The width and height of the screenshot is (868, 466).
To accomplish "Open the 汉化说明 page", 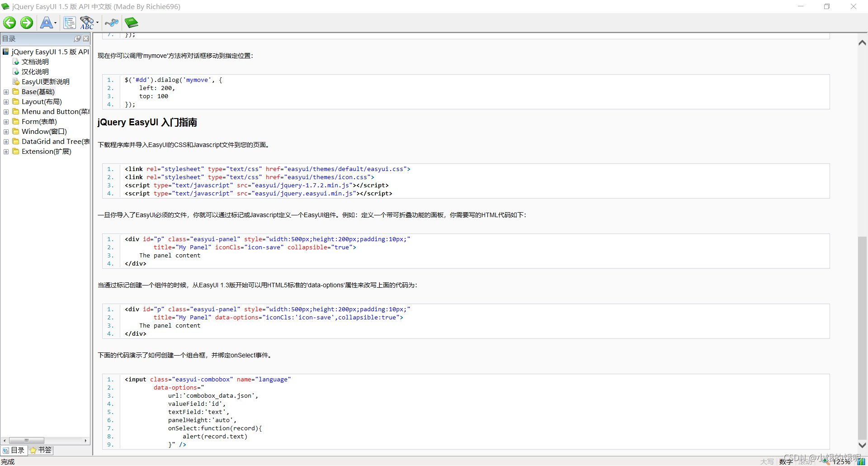I will [35, 72].
